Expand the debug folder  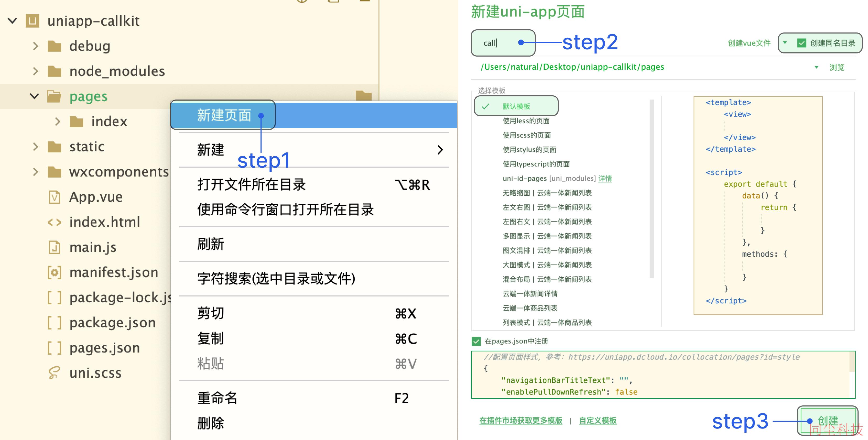35,46
